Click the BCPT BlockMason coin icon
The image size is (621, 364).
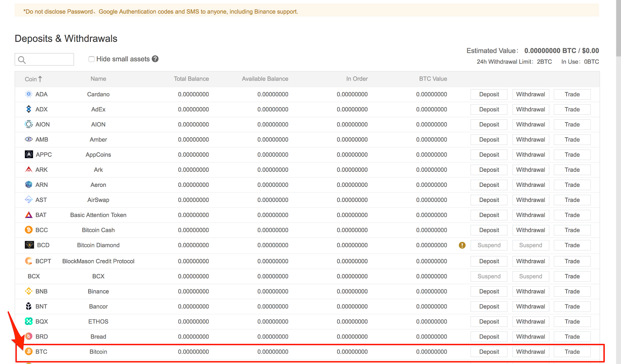pyautogui.click(x=29, y=261)
